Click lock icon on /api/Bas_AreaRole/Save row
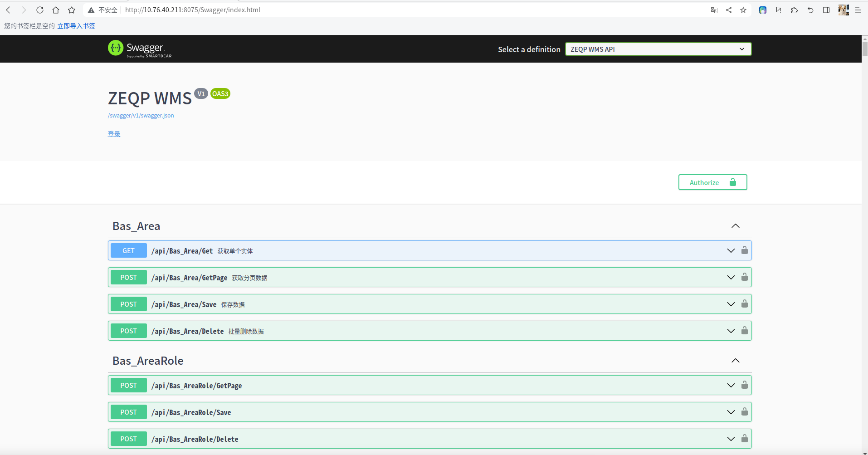 coord(745,412)
